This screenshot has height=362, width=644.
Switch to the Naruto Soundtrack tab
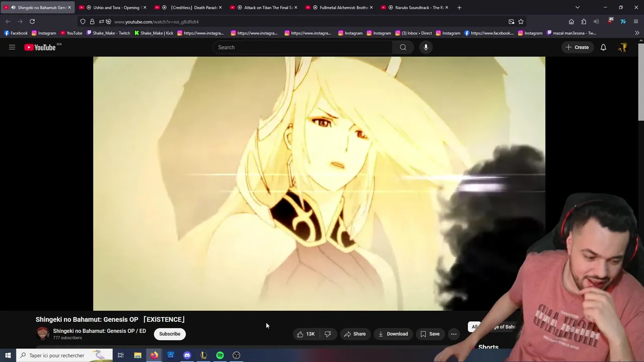pos(415,8)
